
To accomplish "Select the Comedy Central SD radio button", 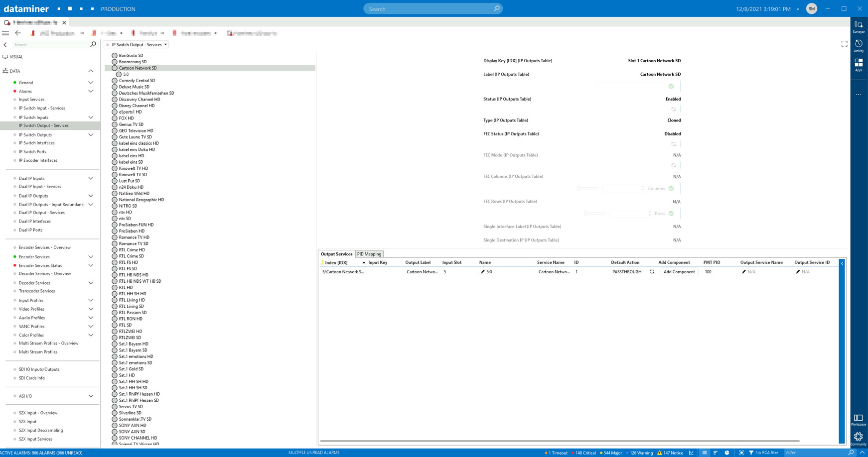I will (x=115, y=81).
